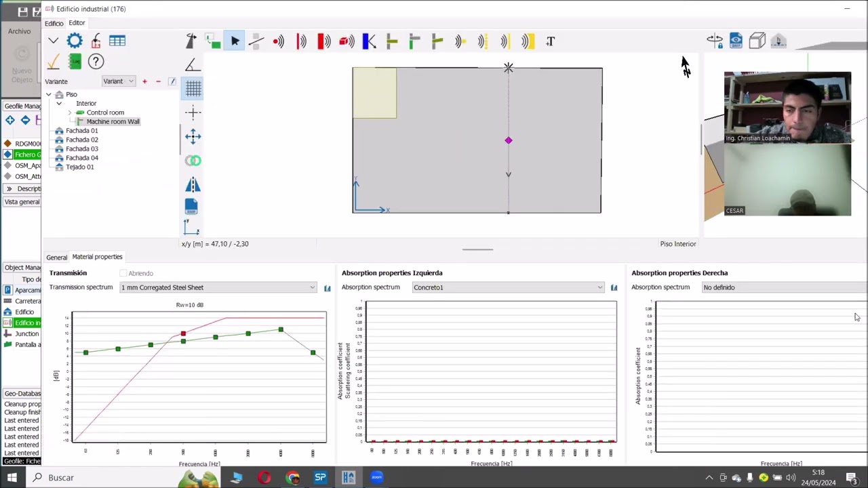
Task: Click the taskbar Buscar search box
Action: pyautogui.click(x=102, y=478)
